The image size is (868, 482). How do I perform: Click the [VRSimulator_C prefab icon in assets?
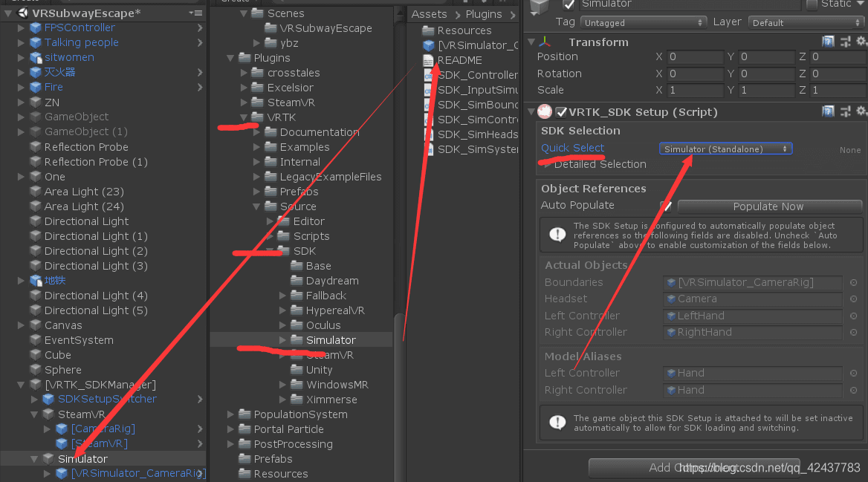(429, 45)
